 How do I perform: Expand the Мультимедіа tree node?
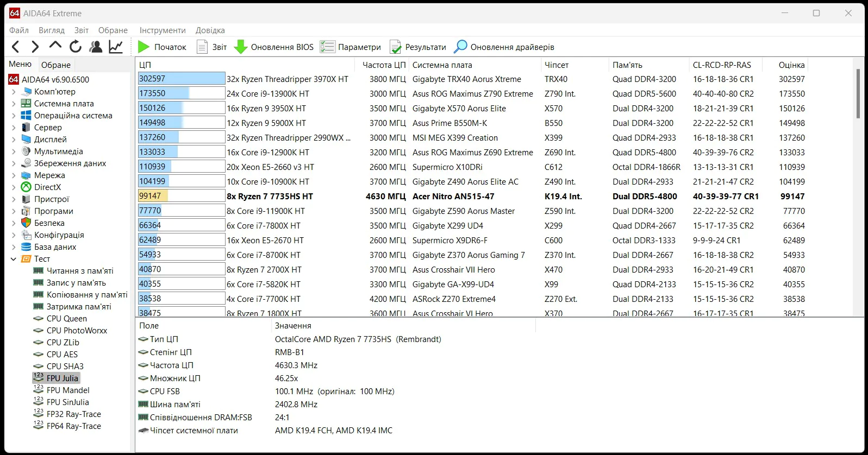point(14,151)
